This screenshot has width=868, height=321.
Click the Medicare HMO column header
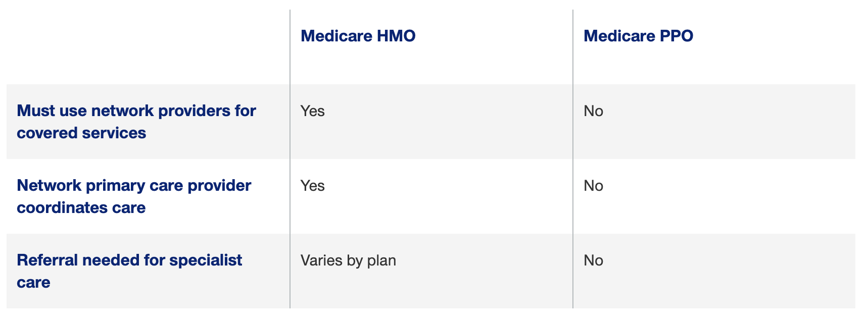point(358,36)
